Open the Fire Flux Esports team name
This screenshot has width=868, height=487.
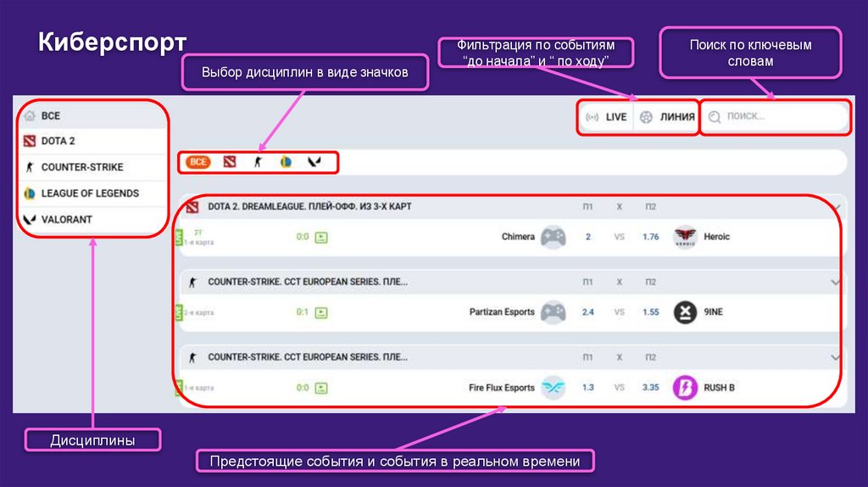(502, 388)
